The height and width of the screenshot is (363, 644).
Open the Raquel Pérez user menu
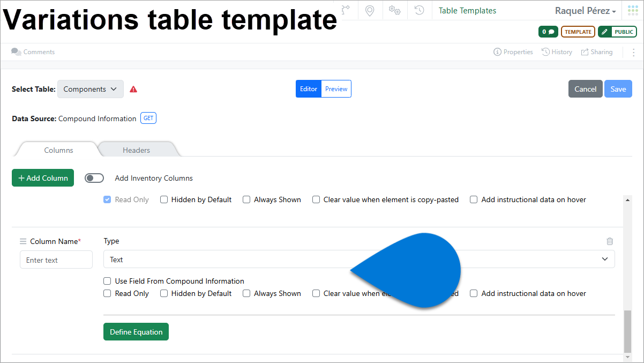585,10
